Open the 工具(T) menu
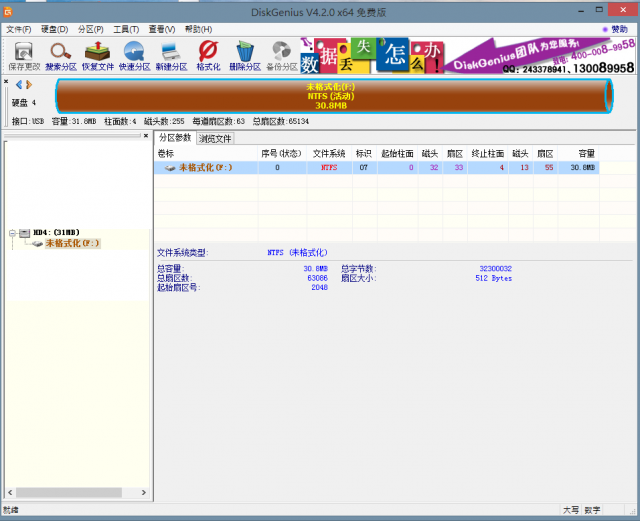Viewport: 640px width, 521px height. coord(126,29)
